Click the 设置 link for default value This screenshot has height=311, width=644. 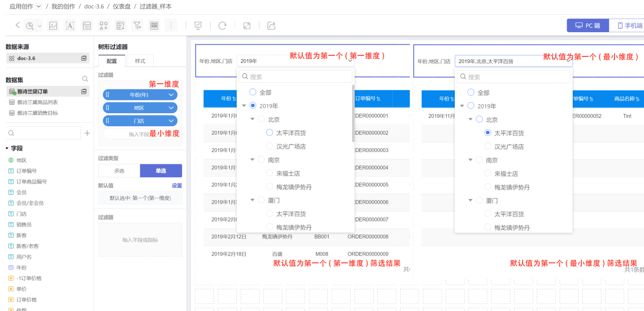point(177,185)
